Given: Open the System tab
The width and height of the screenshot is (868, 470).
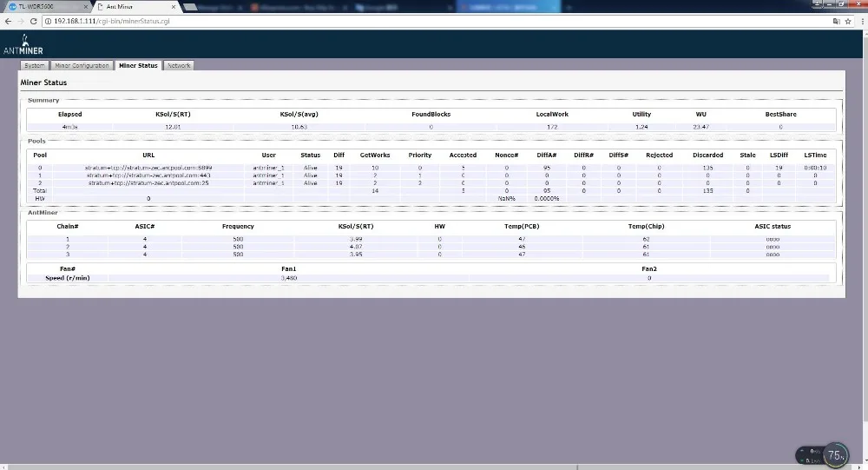Looking at the screenshot, I should [x=35, y=66].
